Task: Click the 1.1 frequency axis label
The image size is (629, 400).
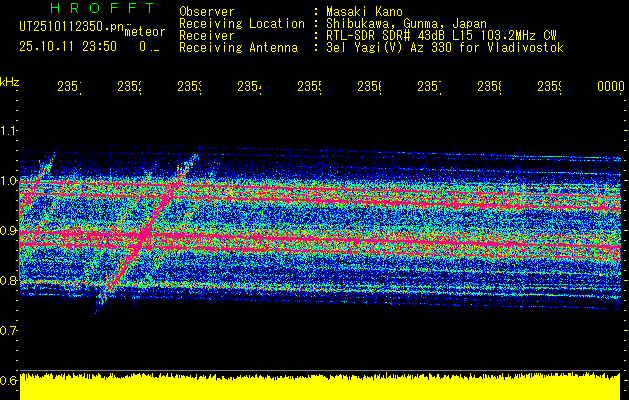Action: click(x=8, y=130)
